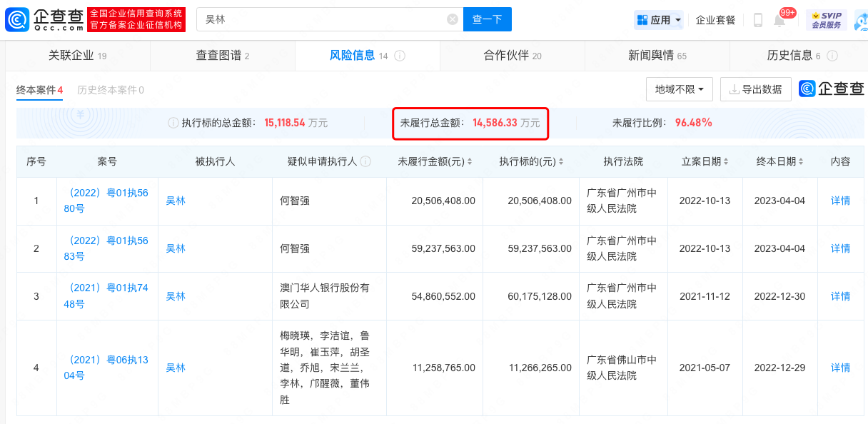Click the info icon next to 疑似申请执行人 header
The width and height of the screenshot is (868, 424).
pos(365,162)
